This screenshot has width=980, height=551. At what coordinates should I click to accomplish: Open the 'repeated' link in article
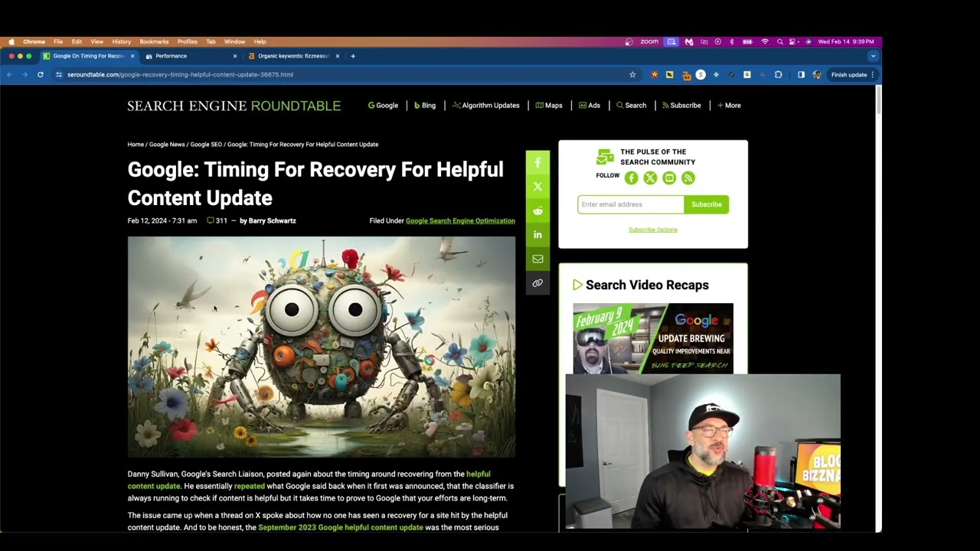[249, 486]
